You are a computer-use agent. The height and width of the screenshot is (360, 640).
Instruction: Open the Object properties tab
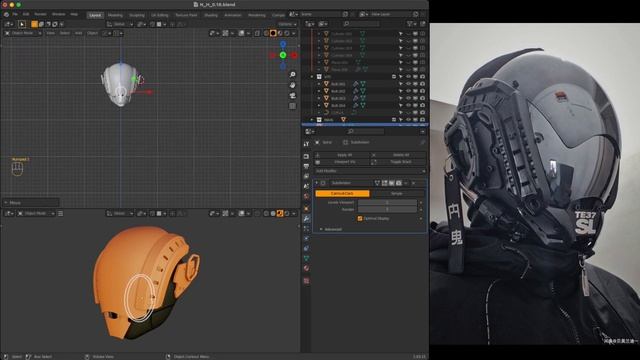307,209
